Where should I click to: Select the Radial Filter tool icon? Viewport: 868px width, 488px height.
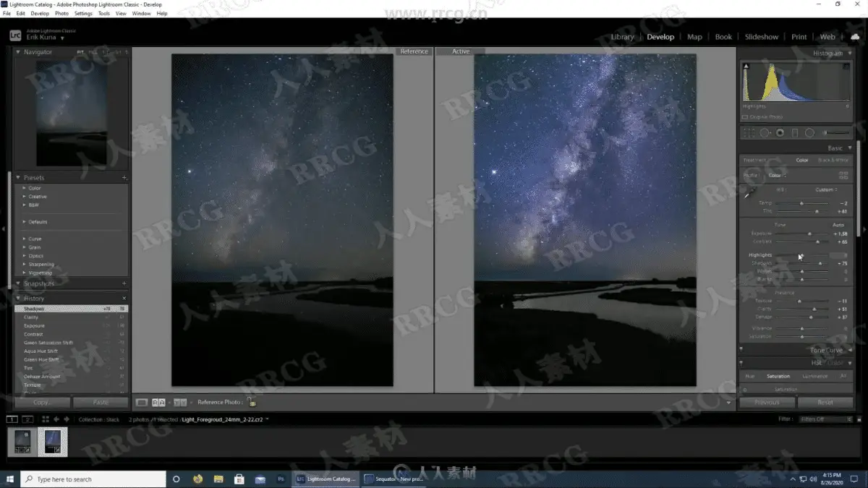809,133
